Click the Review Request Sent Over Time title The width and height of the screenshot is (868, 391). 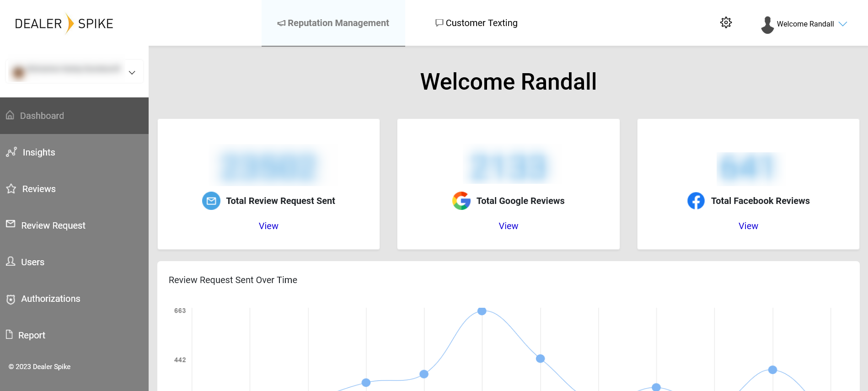tap(233, 280)
